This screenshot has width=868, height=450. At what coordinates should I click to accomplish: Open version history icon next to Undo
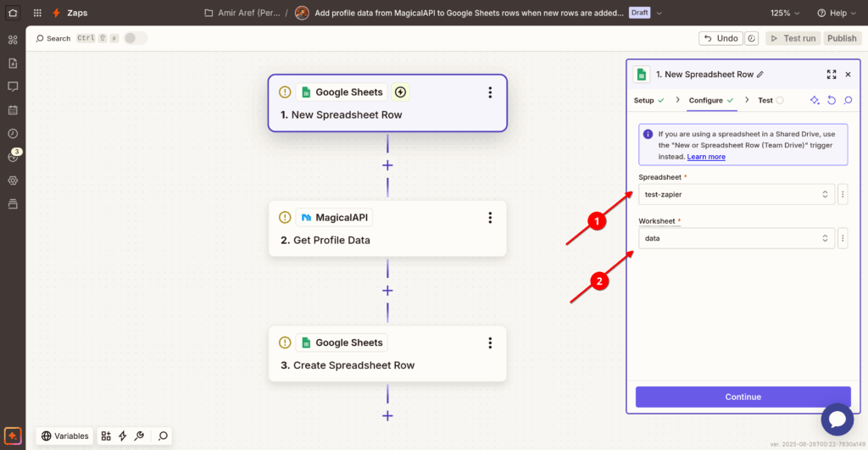[x=751, y=38]
